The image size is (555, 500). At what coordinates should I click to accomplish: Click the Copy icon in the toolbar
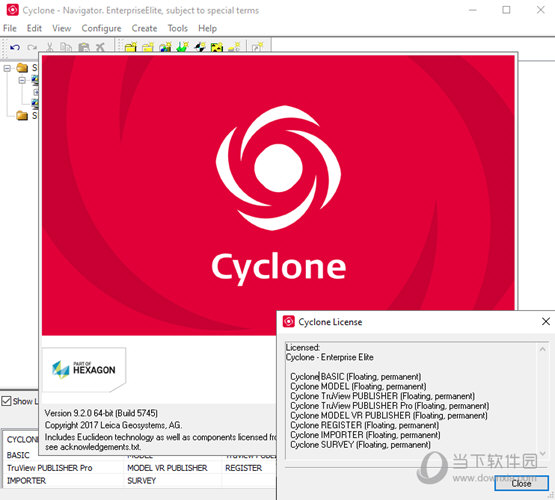tap(66, 47)
